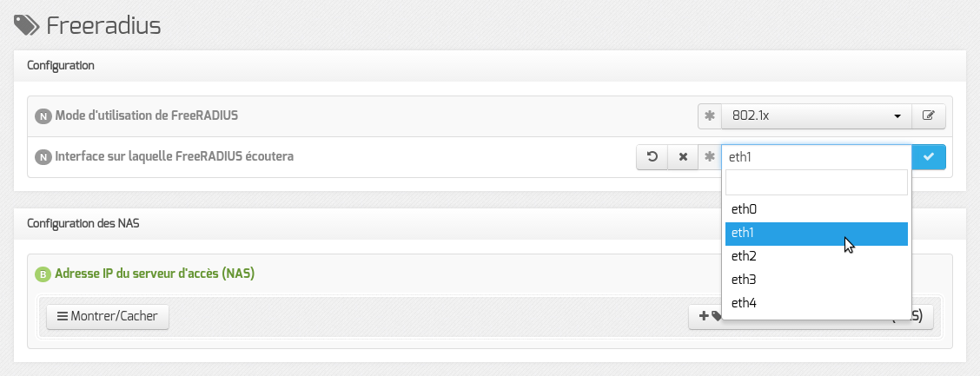980x376 pixels.
Task: Click the asterisk icon beside the eth1 field
Action: click(x=710, y=157)
